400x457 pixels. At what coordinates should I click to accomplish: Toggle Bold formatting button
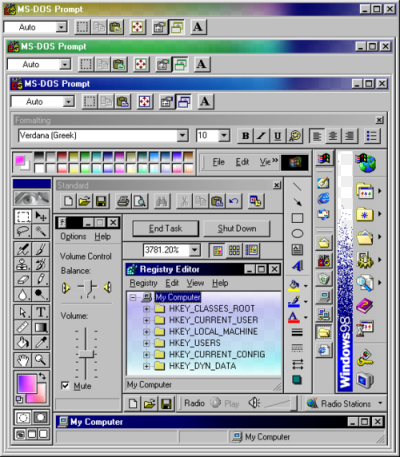pos(245,136)
